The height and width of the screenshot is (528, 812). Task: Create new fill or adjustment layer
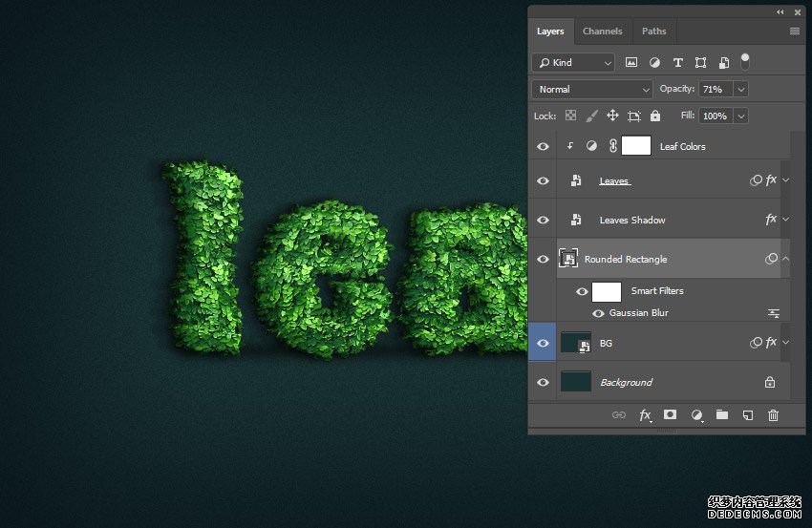point(696,415)
